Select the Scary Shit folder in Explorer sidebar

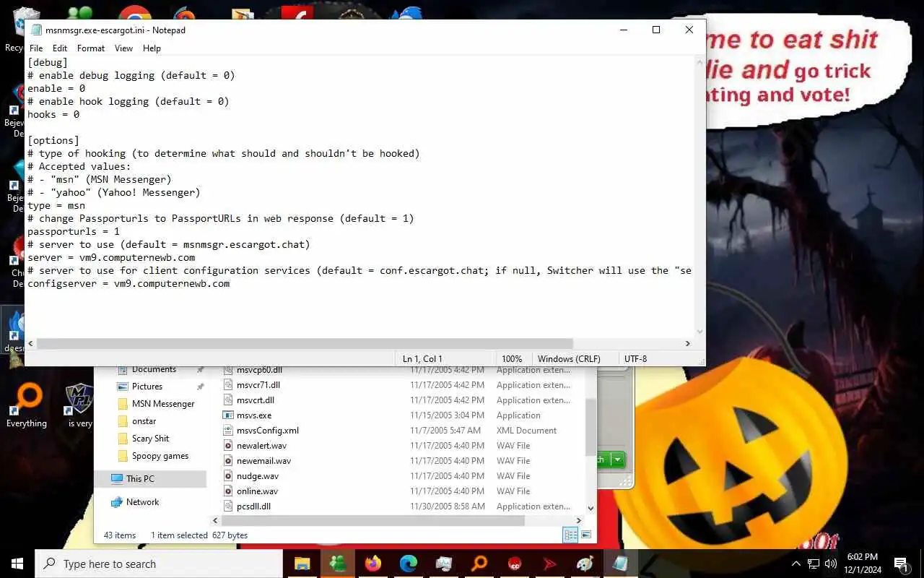click(150, 439)
